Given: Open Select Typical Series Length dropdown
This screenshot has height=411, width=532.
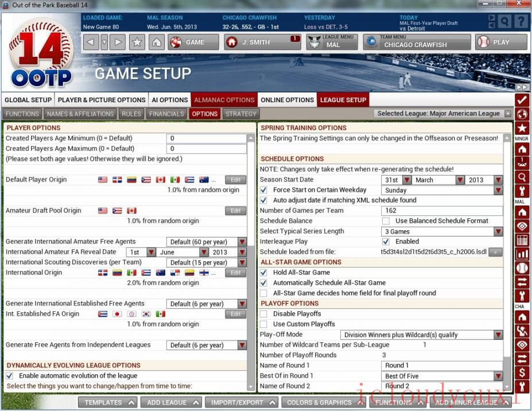Looking at the screenshot, I should 442,231.
